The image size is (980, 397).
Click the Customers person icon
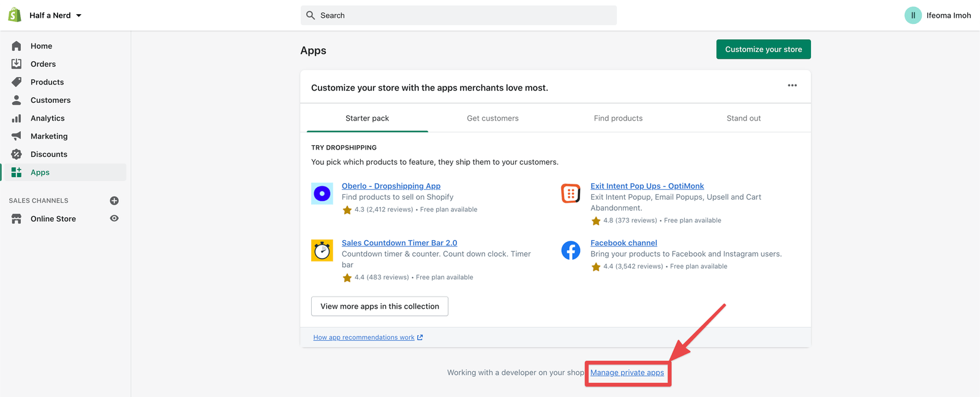17,100
